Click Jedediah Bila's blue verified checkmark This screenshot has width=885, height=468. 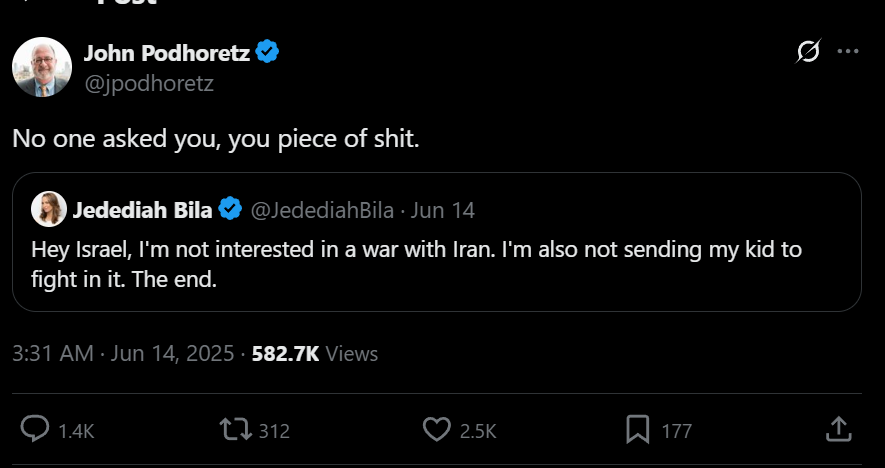point(230,209)
